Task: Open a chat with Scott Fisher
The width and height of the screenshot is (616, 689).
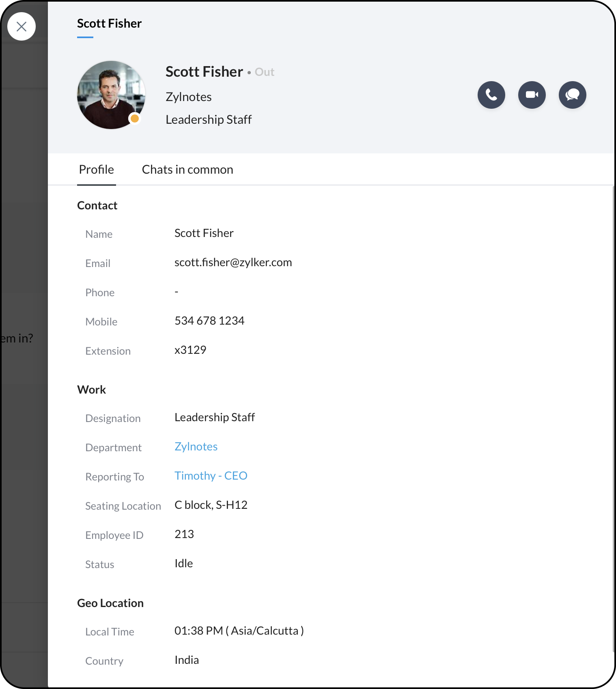Action: pos(572,95)
